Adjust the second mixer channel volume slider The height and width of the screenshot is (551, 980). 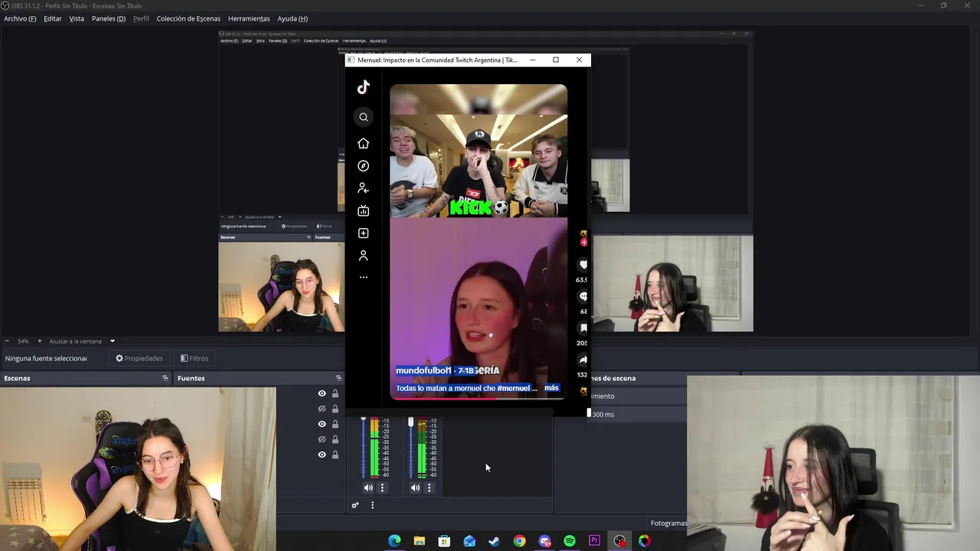pos(410,448)
